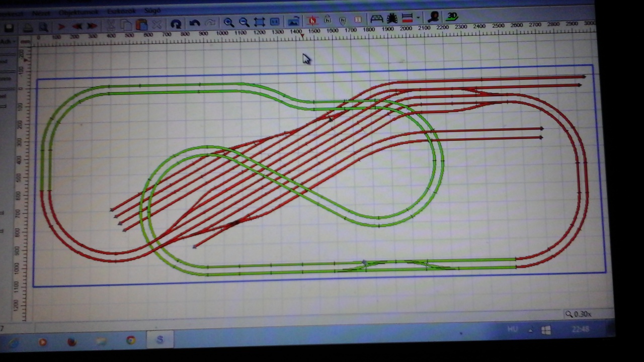The height and width of the screenshot is (362, 644).
Task: Click the HU language indicator
Action: (x=512, y=329)
